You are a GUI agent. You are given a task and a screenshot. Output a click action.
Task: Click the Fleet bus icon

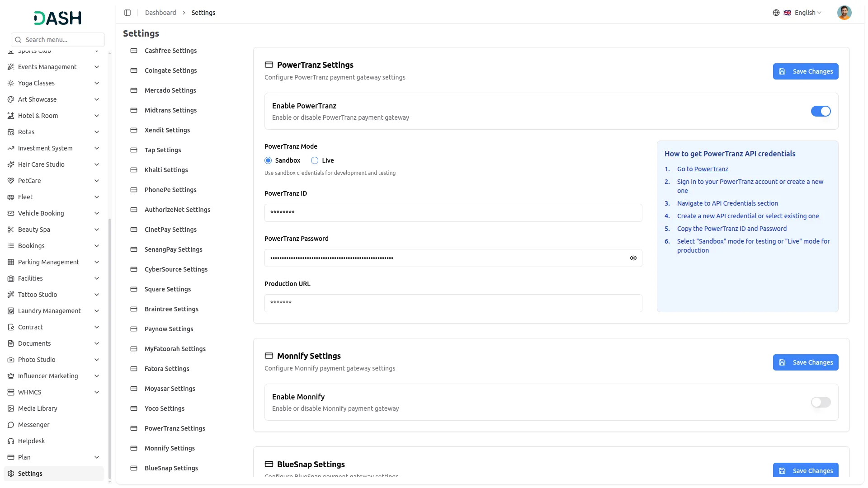11,197
